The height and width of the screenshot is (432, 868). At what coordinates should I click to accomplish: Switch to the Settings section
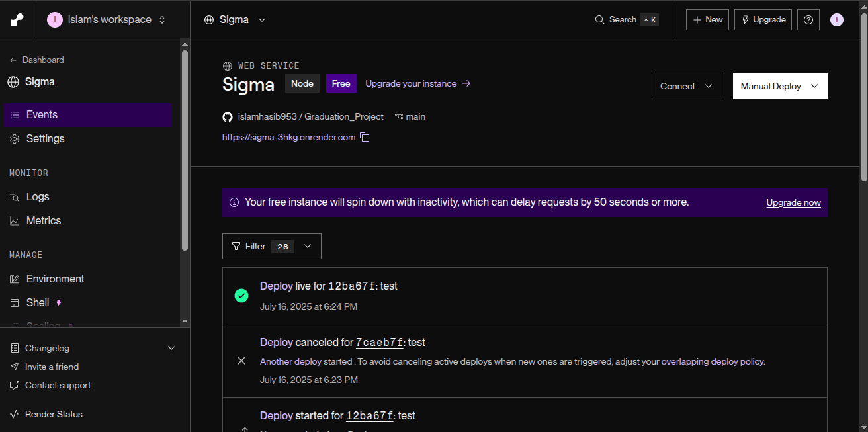pyautogui.click(x=46, y=138)
